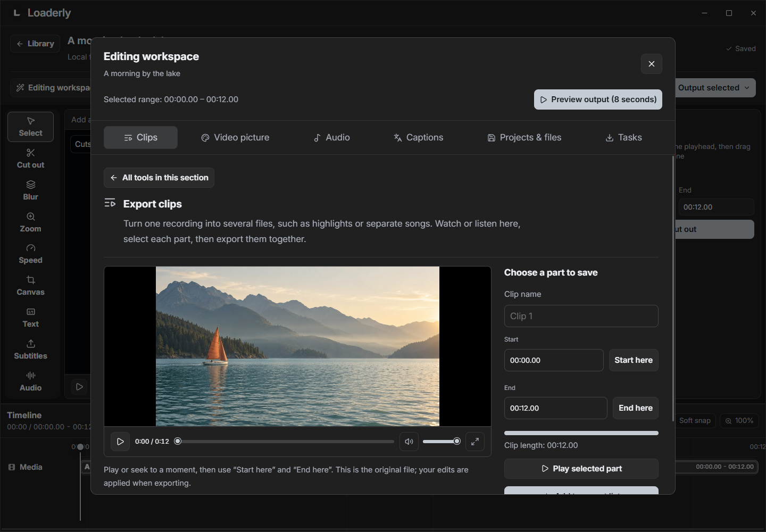Return to Library
766x532 pixels.
click(35, 44)
